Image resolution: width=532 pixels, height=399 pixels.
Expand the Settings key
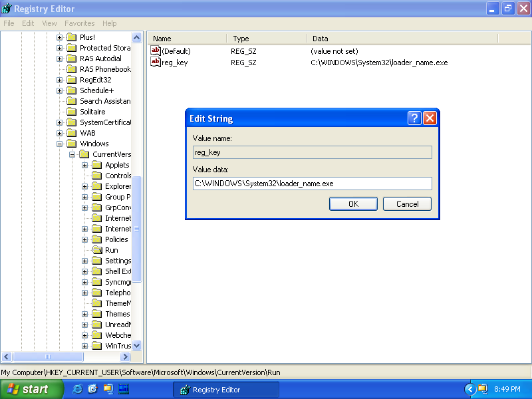tap(85, 261)
